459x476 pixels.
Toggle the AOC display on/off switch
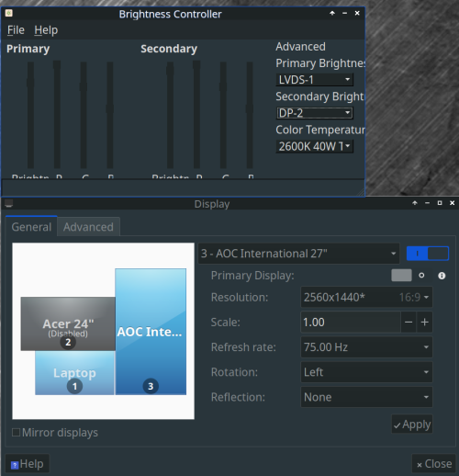pyautogui.click(x=428, y=254)
